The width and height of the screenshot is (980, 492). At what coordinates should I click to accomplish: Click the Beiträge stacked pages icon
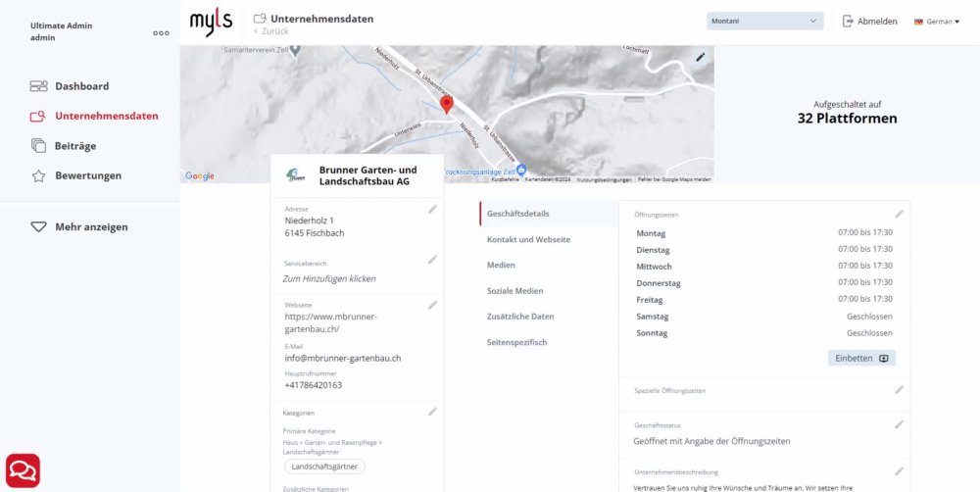click(x=39, y=146)
